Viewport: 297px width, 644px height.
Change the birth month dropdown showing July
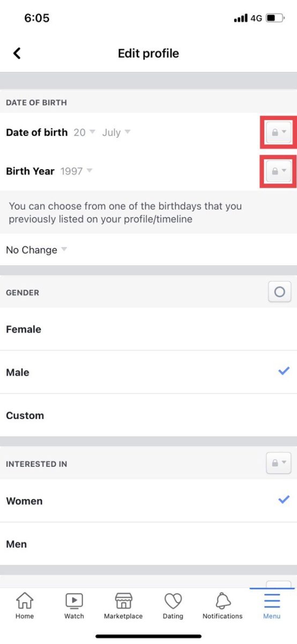pos(116,132)
